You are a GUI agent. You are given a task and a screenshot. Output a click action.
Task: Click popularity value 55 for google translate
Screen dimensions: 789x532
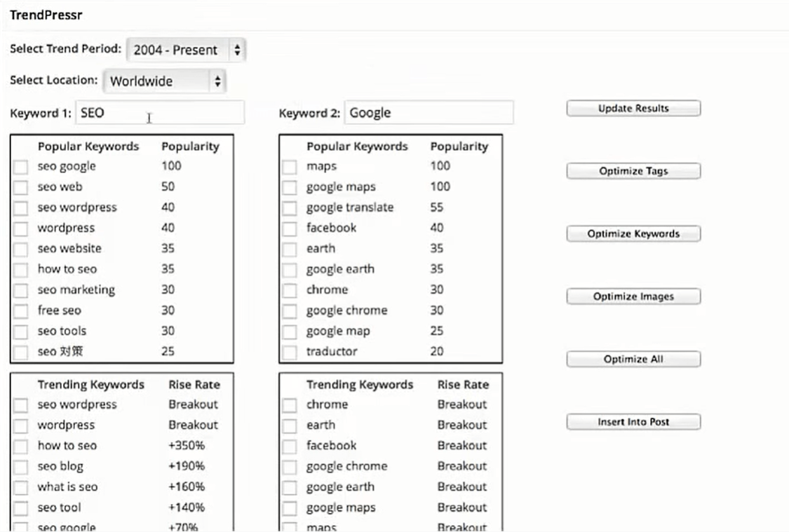pos(437,207)
